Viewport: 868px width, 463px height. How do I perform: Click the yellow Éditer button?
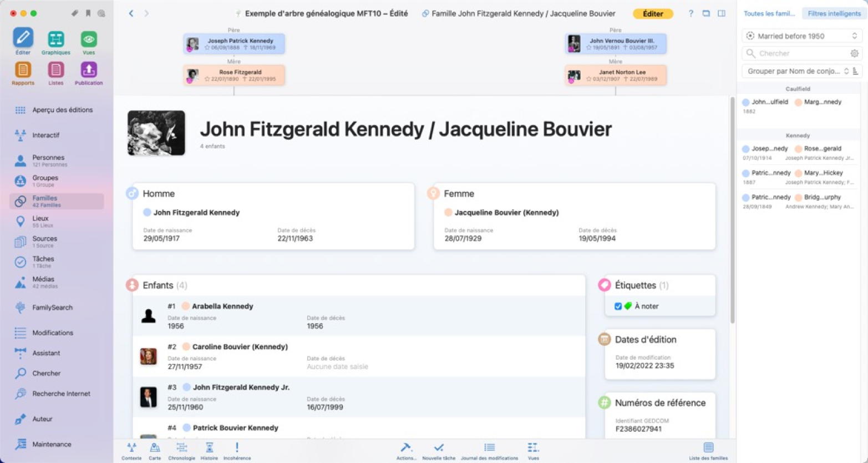pos(653,13)
